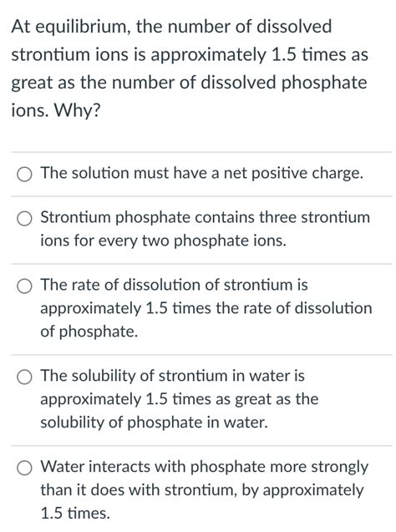The height and width of the screenshot is (532, 396).
Task: Pick the 'solubility of strontium in water' radio button
Action: click(24, 377)
